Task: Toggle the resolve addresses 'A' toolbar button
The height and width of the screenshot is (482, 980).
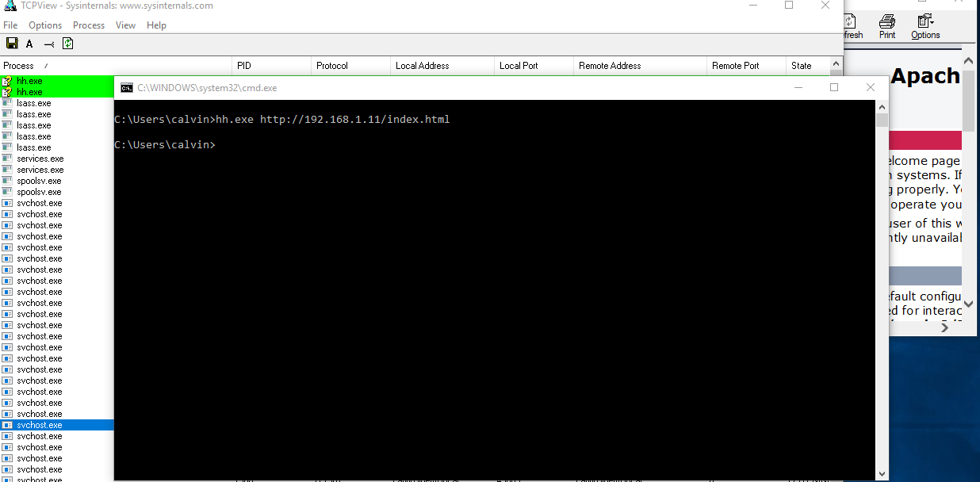Action: [29, 44]
